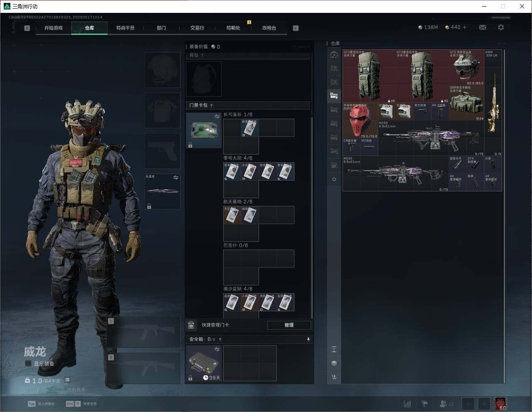
Task: Select the red skull mask item
Action: pyautogui.click(x=360, y=120)
